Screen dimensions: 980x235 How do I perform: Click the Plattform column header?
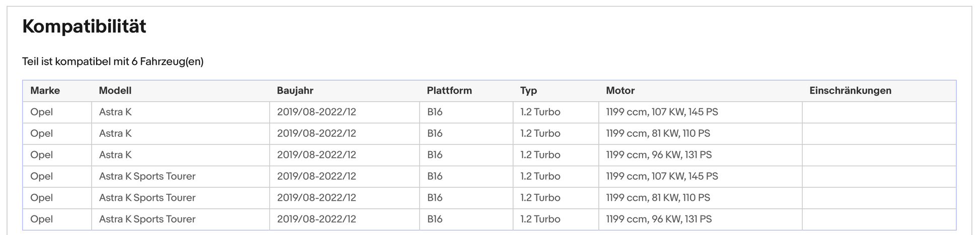[449, 91]
